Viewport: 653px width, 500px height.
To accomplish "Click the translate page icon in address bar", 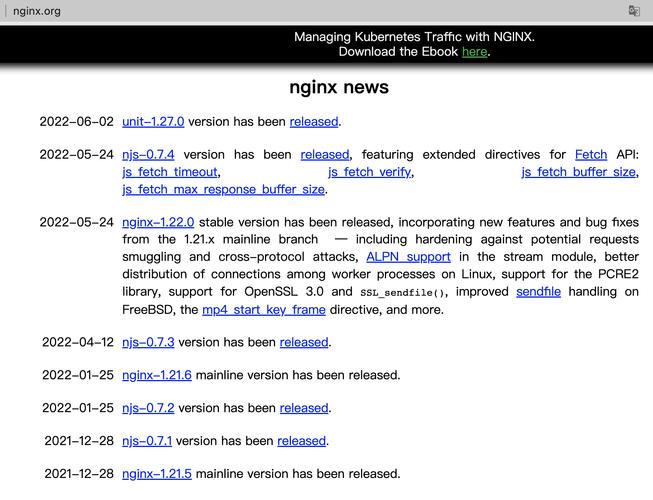I will point(634,11).
